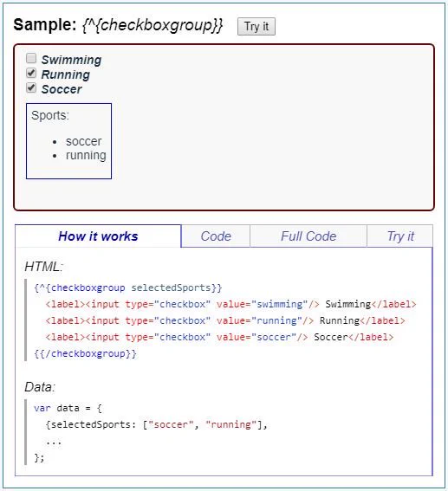This screenshot has width=448, height=491.
Task: Click the Sample: {^{checkboxgroup}} heading
Action: tap(118, 25)
